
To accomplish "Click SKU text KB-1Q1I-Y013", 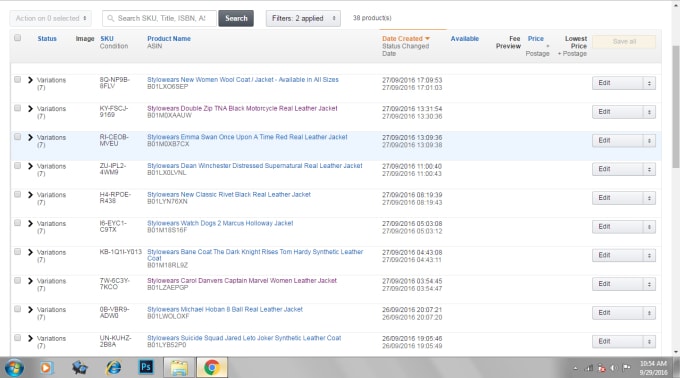I will tap(121, 251).
